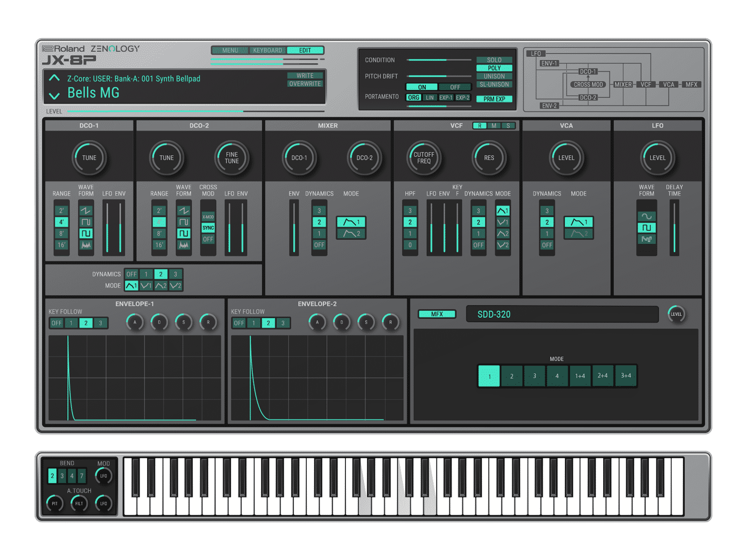Image resolution: width=747 pixels, height=560 pixels.
Task: Adjust the MFX LEVEL knob
Action: [x=676, y=314]
